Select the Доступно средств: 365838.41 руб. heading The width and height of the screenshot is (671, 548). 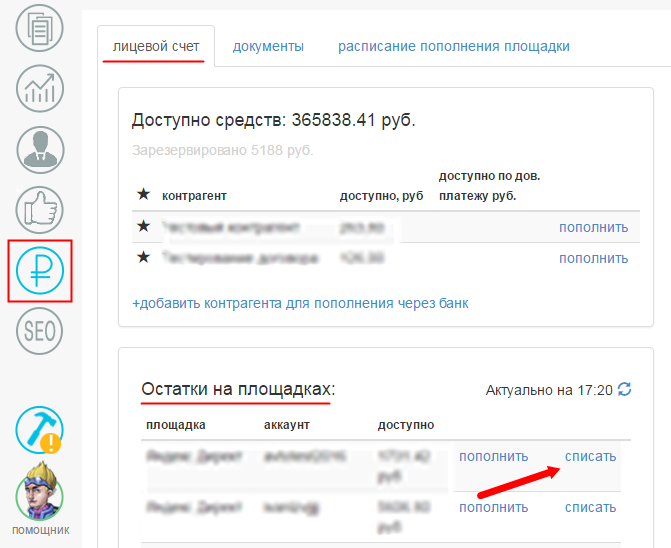tap(273, 120)
